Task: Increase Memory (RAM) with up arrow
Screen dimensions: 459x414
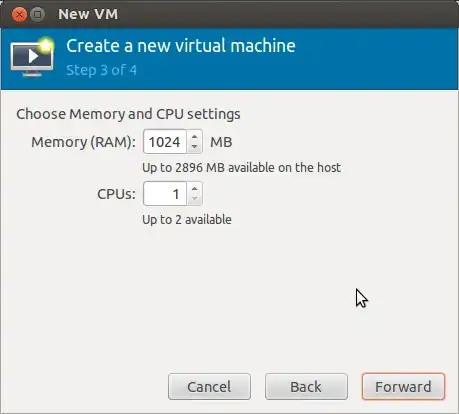Action: [x=195, y=136]
